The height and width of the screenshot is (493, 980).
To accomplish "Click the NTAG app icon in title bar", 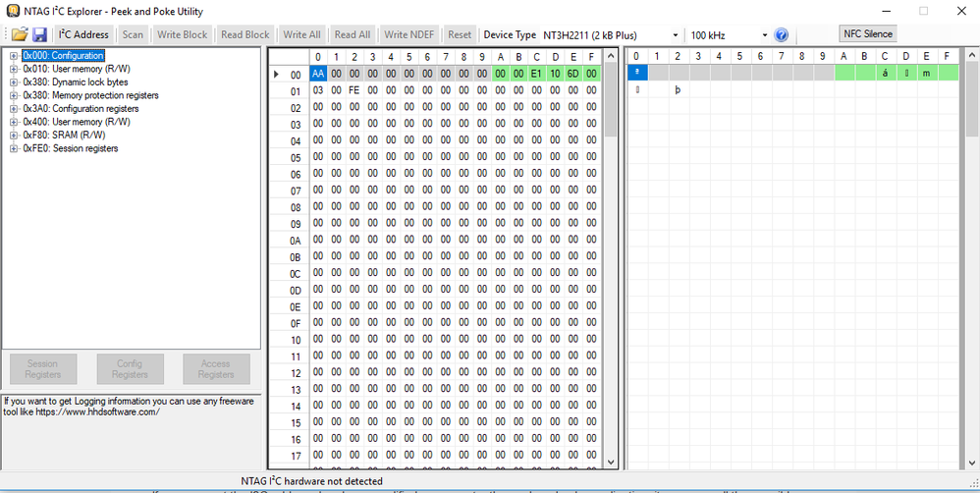I will click(x=12, y=11).
